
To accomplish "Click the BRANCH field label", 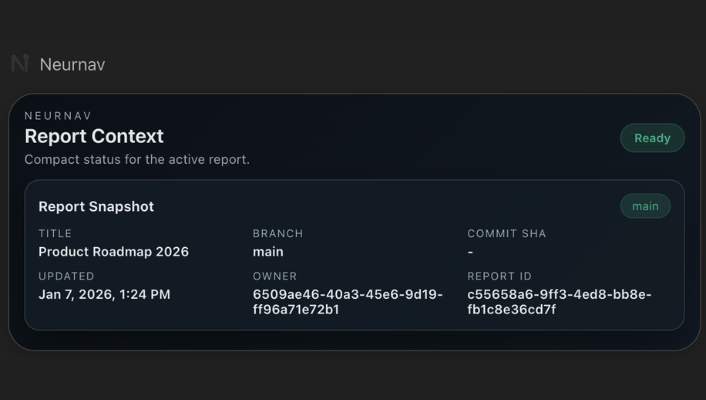I will pos(278,234).
